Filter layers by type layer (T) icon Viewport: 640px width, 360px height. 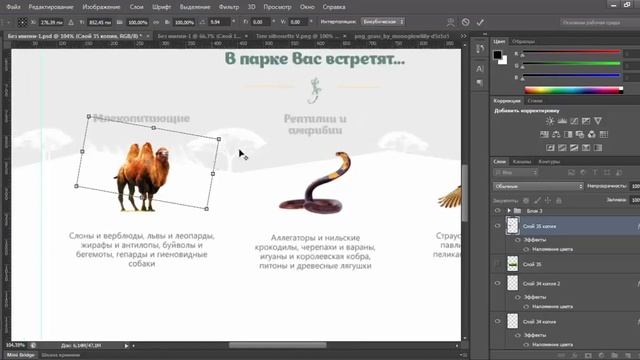tap(595, 173)
